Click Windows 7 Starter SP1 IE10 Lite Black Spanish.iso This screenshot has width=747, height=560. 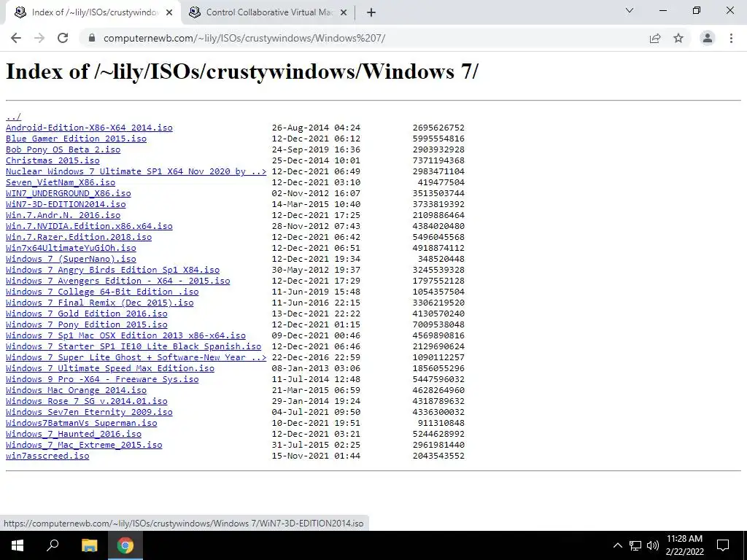click(133, 346)
